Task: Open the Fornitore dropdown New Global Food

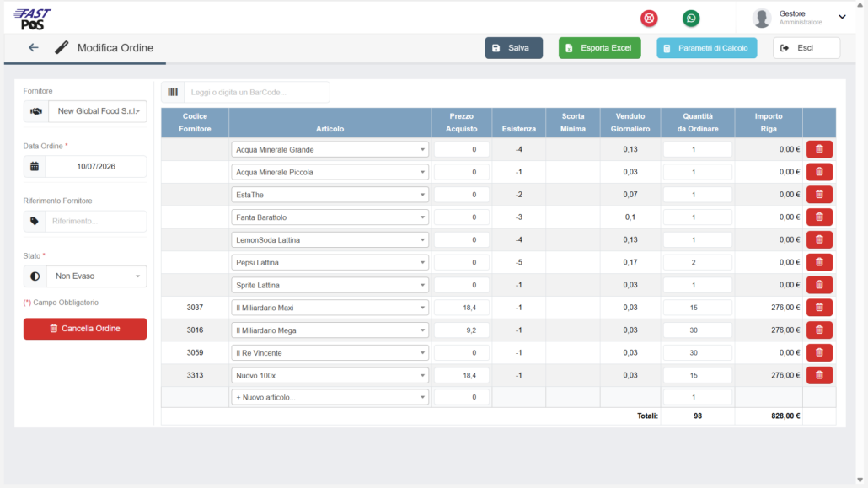Action: click(98, 111)
